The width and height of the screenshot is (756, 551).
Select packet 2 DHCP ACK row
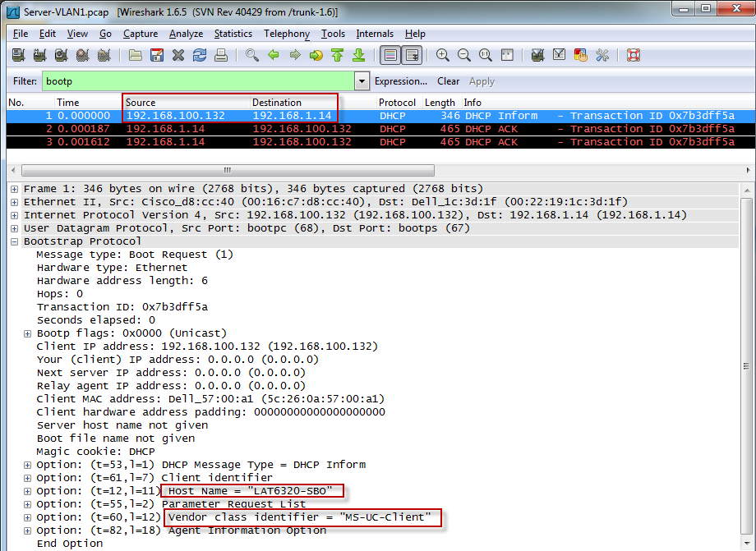click(x=381, y=129)
